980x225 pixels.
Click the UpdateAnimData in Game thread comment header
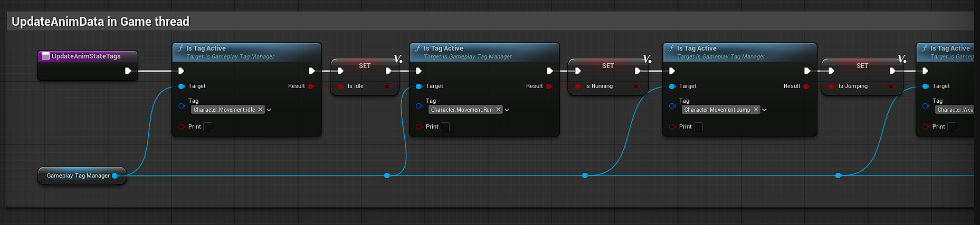pyautogui.click(x=100, y=22)
